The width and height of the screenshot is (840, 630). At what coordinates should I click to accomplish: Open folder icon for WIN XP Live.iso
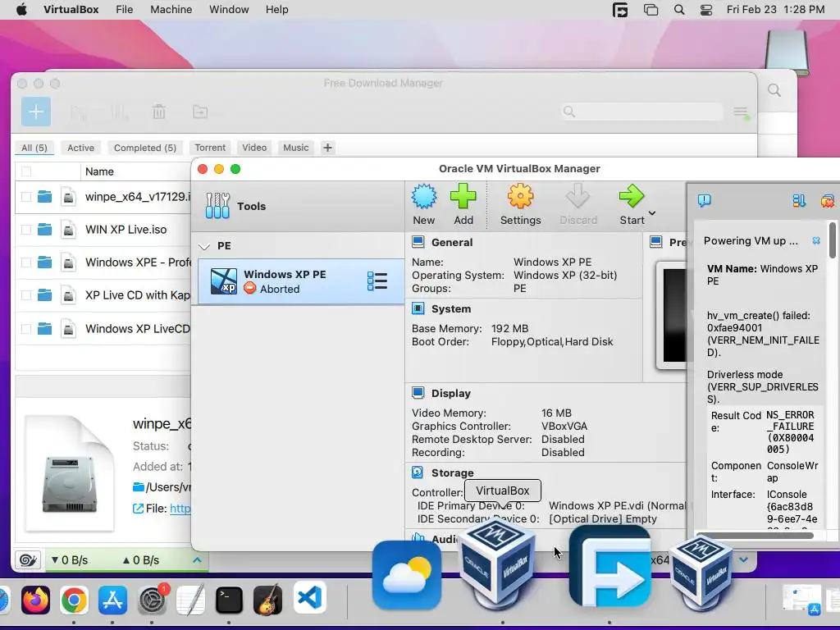(45, 230)
